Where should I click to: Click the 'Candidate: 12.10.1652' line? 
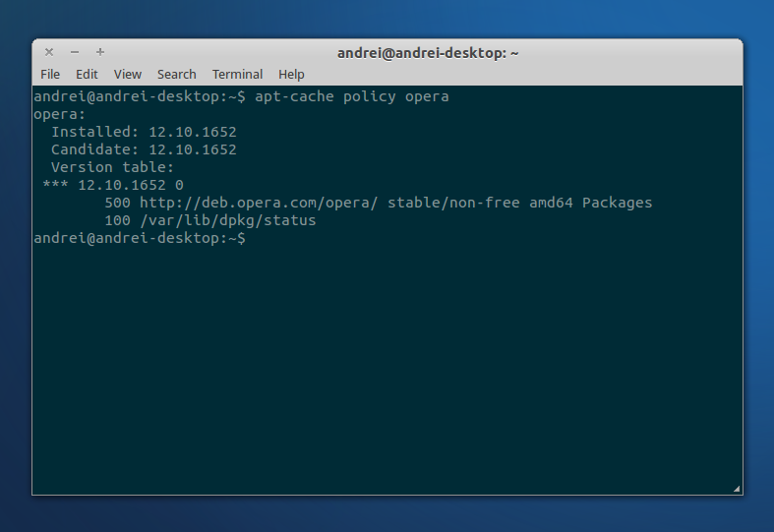[x=144, y=150]
